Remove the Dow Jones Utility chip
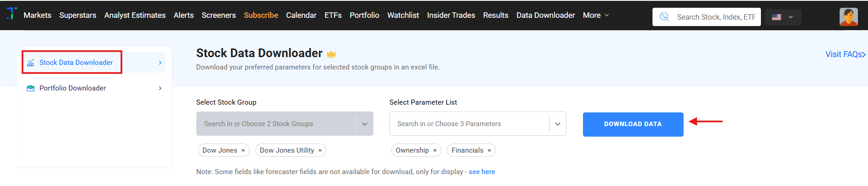This screenshot has width=868, height=186. (x=320, y=150)
